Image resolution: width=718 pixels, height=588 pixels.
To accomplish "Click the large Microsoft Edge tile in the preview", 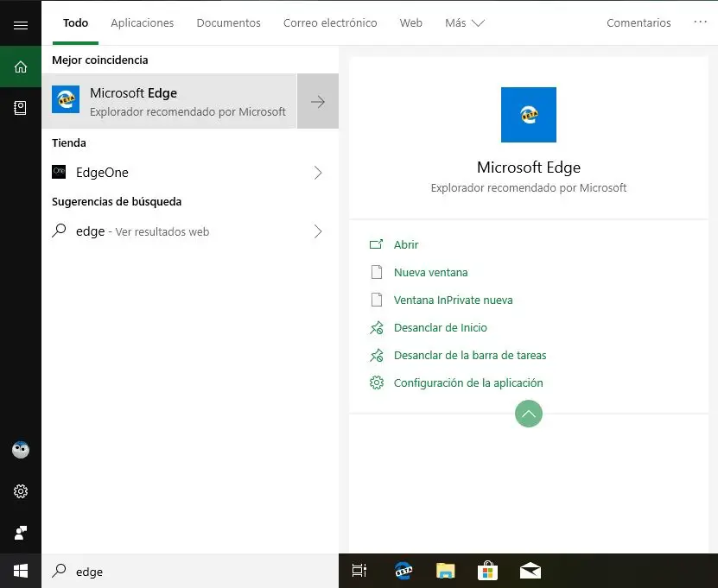I will 529,115.
